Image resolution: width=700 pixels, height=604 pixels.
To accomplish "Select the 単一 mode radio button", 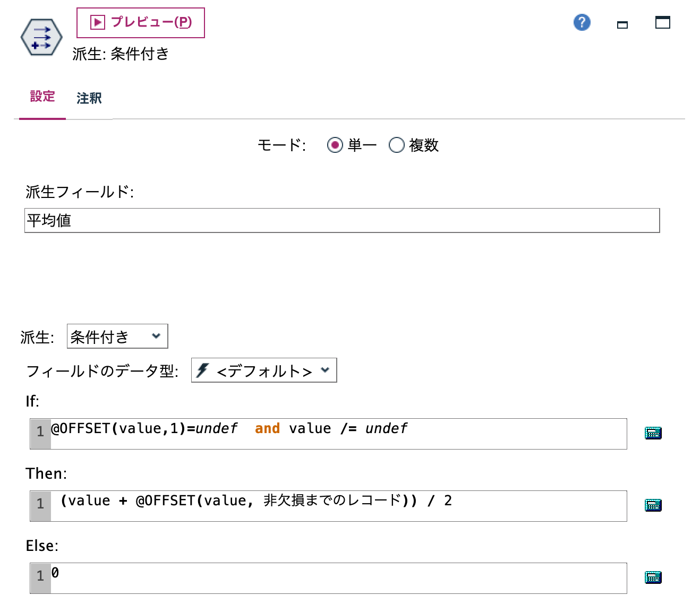I will coord(335,145).
